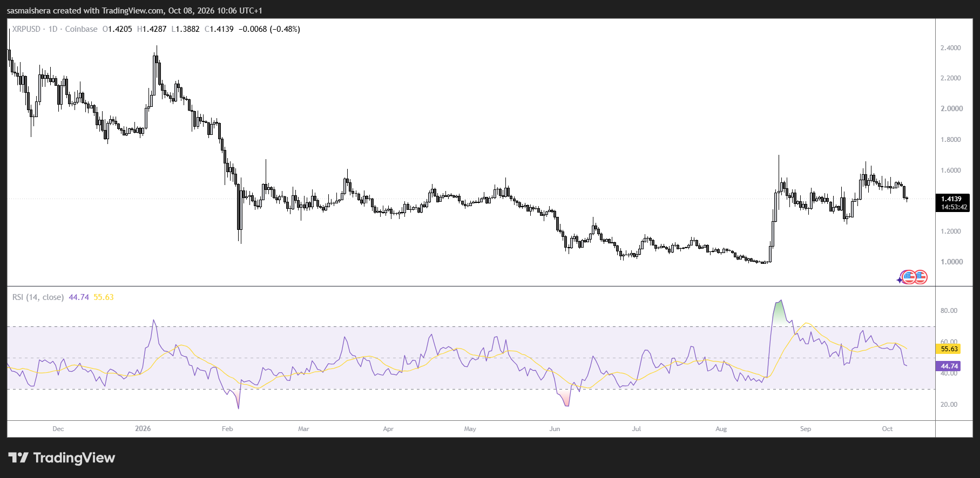Screen dimensions: 980x478
Task: Click the Apr label on the time axis
Action: click(388, 429)
